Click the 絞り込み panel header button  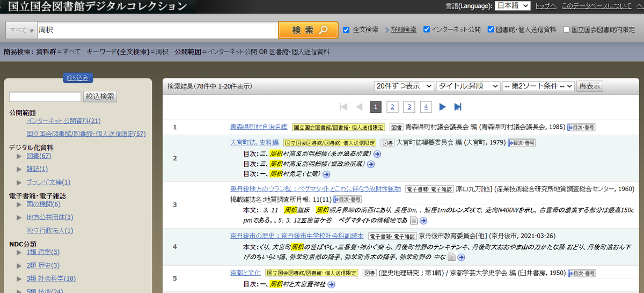point(78,78)
